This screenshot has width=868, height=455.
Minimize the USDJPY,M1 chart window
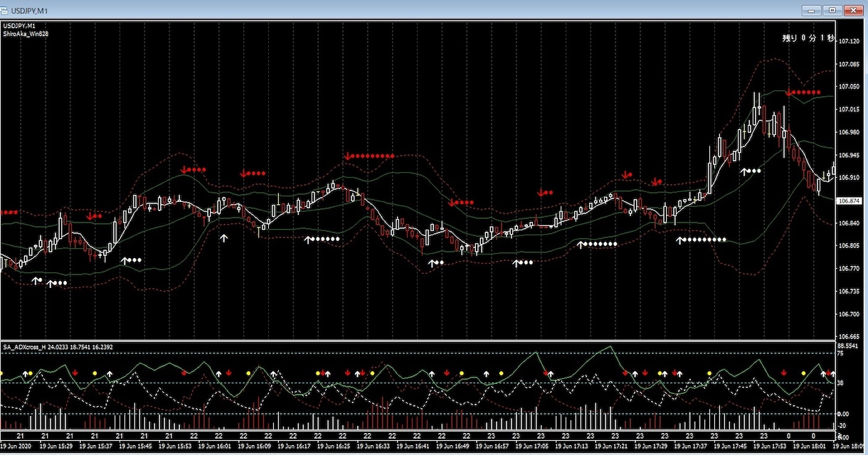811,10
